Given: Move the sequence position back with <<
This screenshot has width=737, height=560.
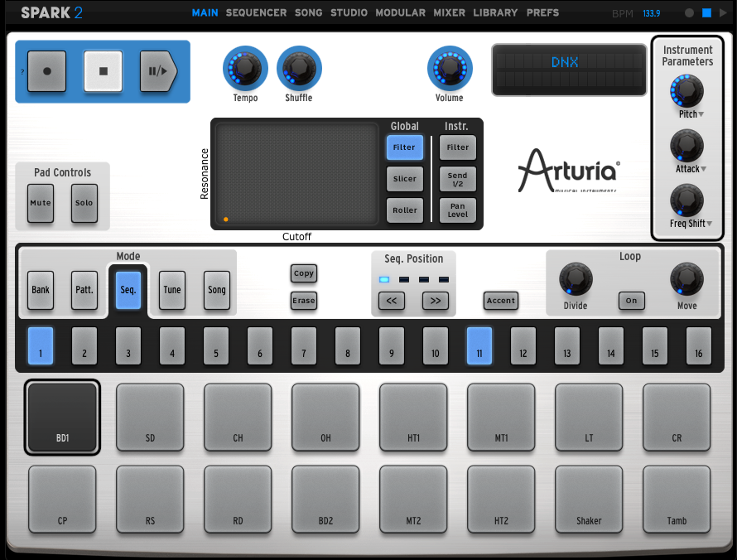Looking at the screenshot, I should click(x=391, y=301).
